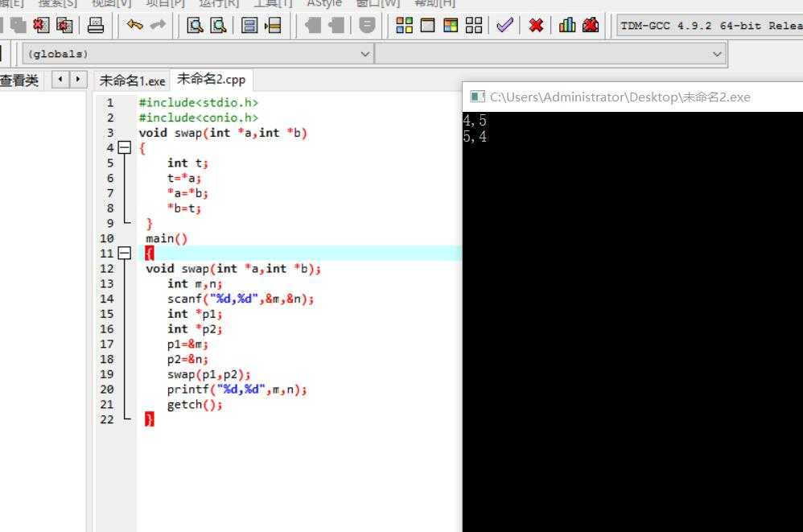Click code line 'int t;'
This screenshot has height=532, width=803.
click(187, 163)
